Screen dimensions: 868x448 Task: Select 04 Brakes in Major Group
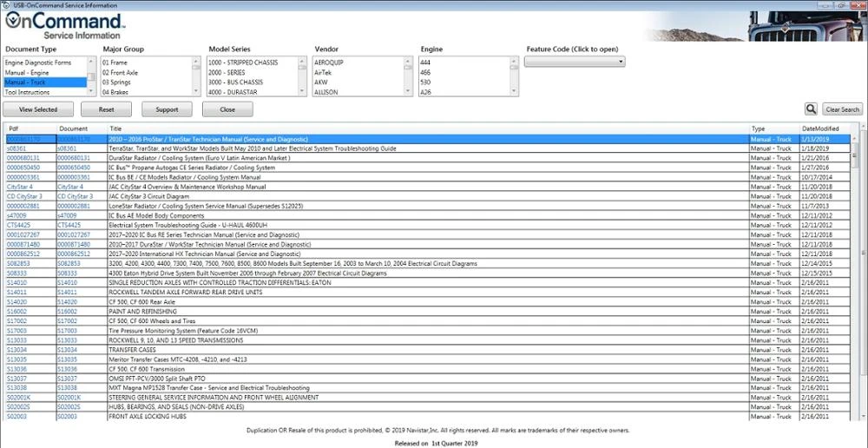[x=116, y=93]
